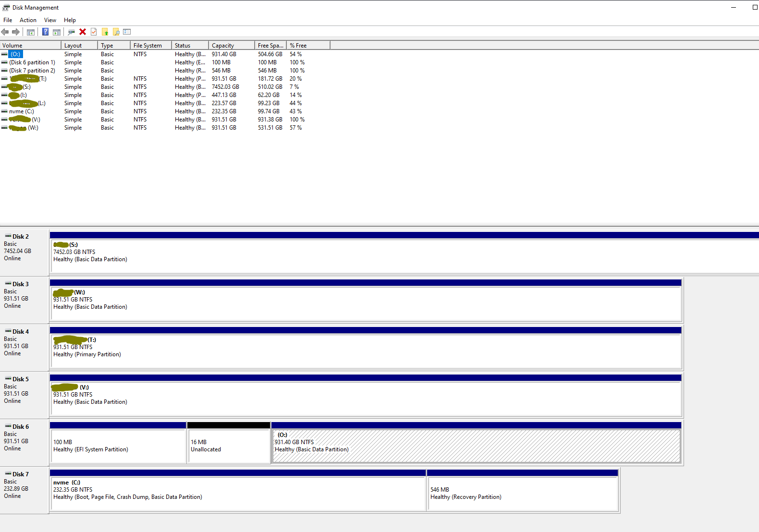Click the Rescan Disks drive-magnifier icon
This screenshot has width=759, height=532.
coord(72,32)
